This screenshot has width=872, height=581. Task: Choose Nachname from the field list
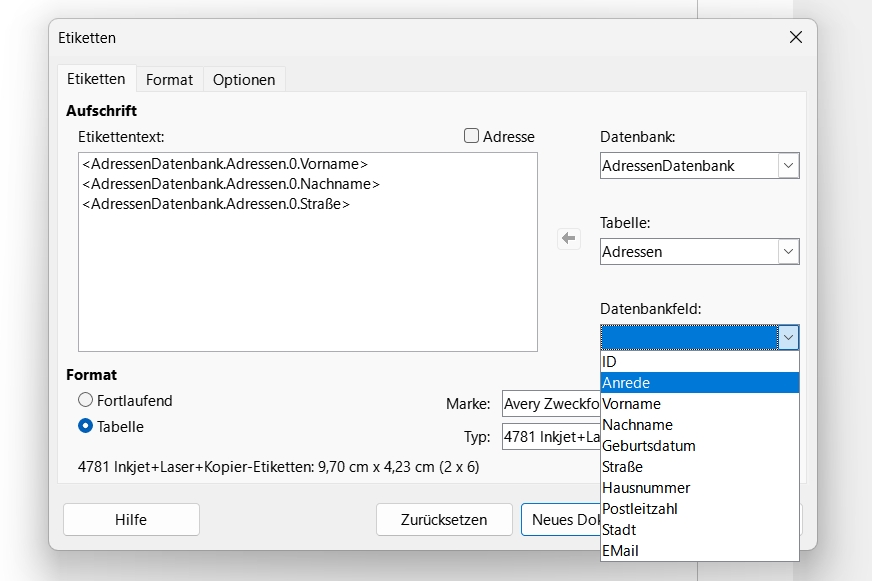(700, 425)
